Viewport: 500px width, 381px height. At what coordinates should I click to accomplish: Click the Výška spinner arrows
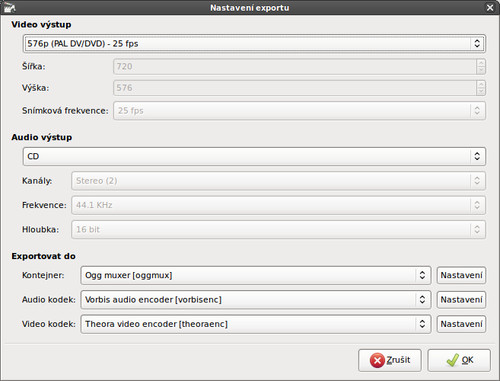click(481, 88)
